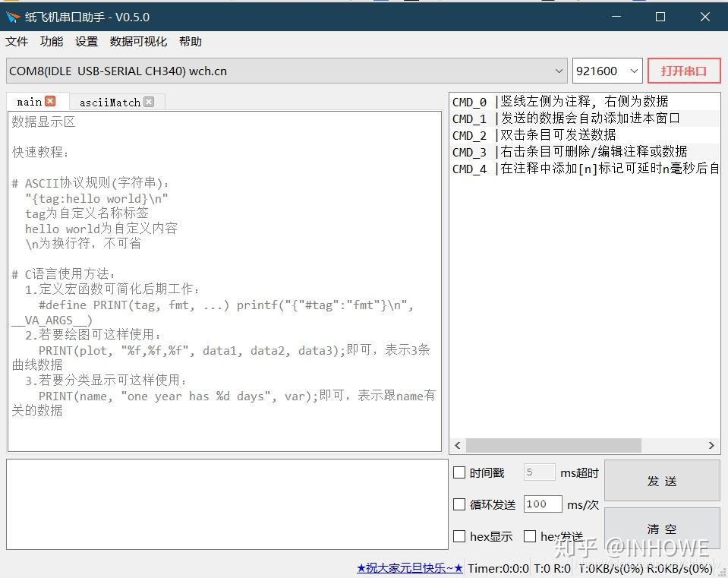The image size is (728, 578).
Task: Click the command list scroll right arrow
Action: (x=711, y=445)
